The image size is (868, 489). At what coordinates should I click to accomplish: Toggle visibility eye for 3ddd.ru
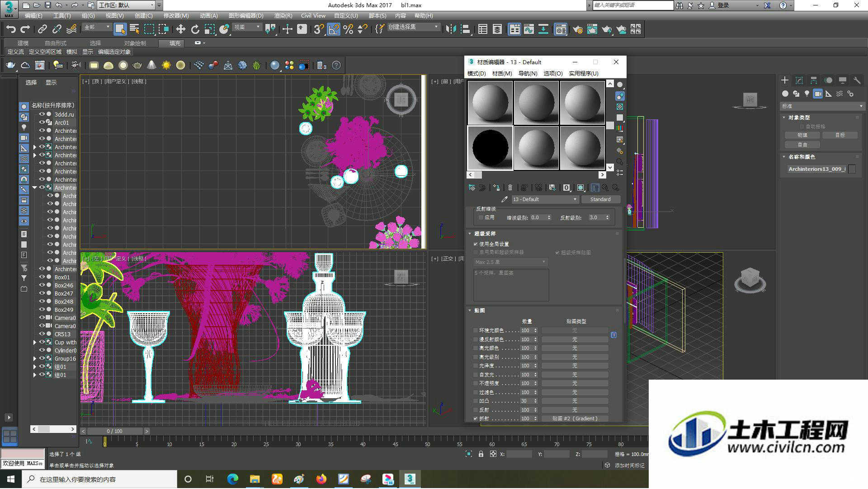(42, 114)
